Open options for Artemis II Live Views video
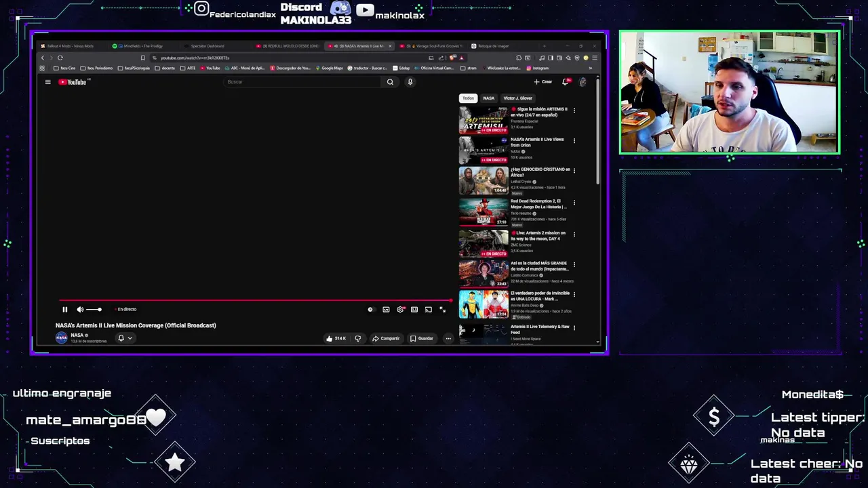 pyautogui.click(x=574, y=141)
